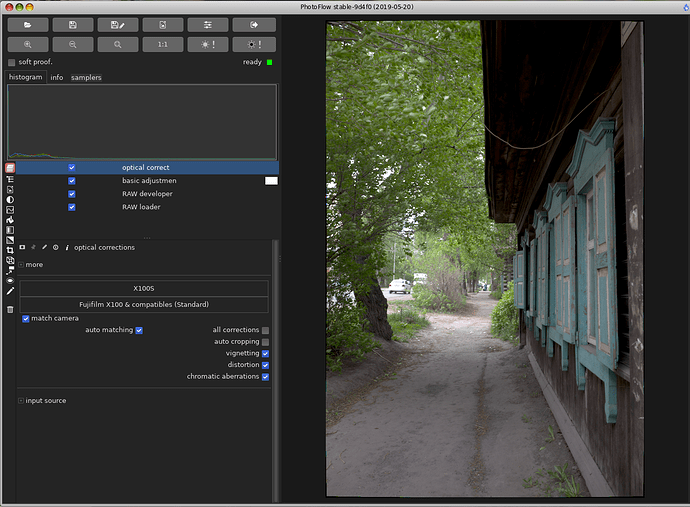Screen dimensions: 690x507
Task: Click the zoom in magnifier icon
Action: [x=28, y=45]
